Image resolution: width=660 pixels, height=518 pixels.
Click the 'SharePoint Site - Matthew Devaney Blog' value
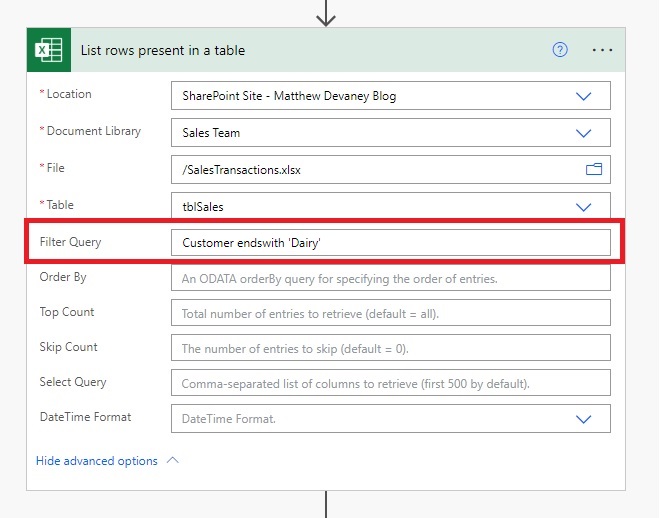coord(289,96)
